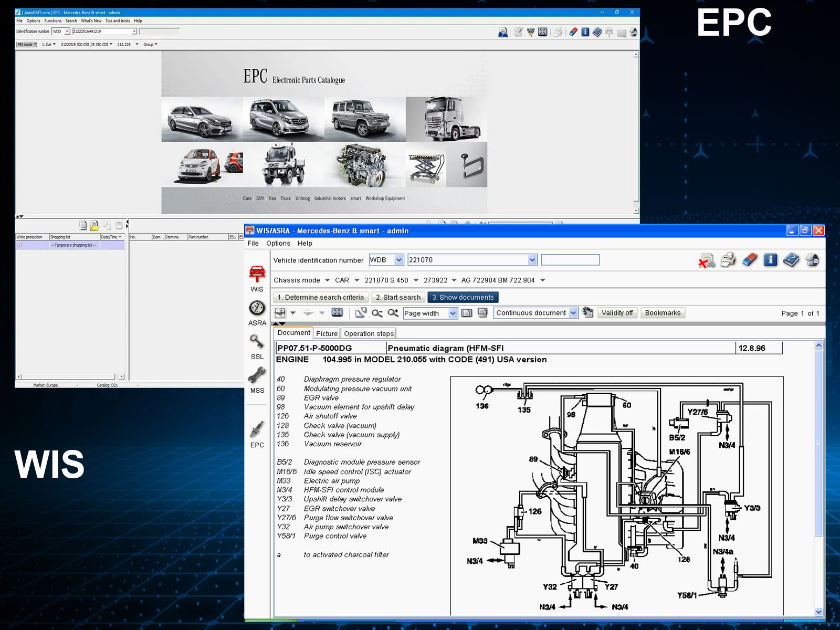
Task: Toggle MD mode in EPC window
Action: coord(26,45)
